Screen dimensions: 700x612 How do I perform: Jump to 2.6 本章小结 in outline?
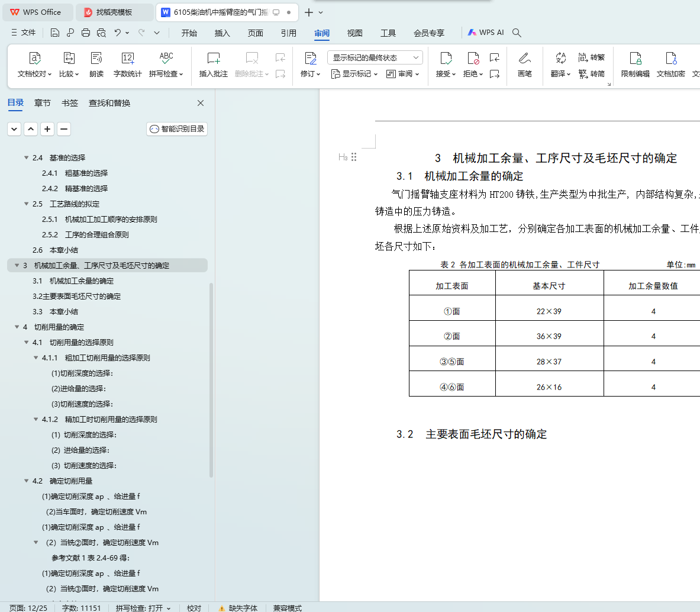coord(56,250)
